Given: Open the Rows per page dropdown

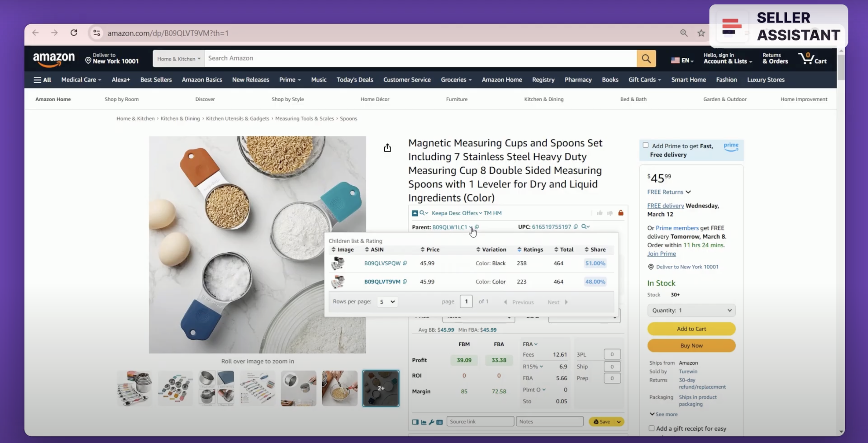Looking at the screenshot, I should pyautogui.click(x=387, y=302).
